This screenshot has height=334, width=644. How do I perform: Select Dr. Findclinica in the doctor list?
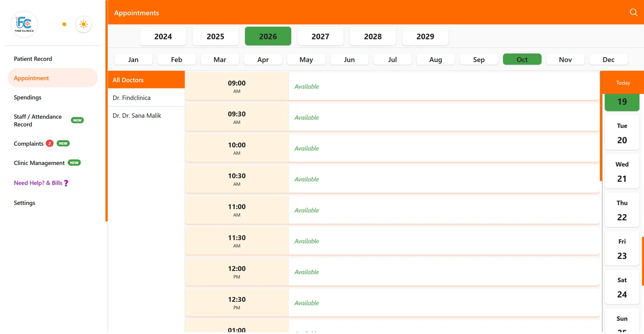click(x=146, y=98)
